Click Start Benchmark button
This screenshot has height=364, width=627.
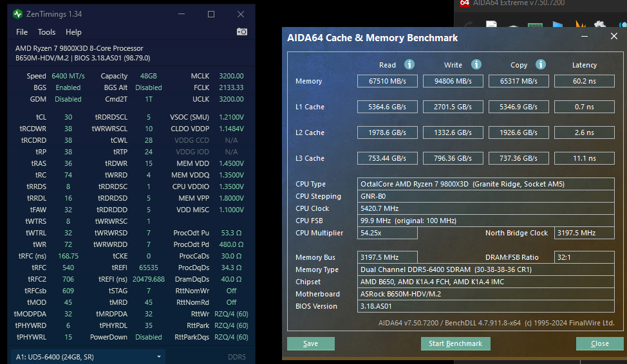(456, 343)
